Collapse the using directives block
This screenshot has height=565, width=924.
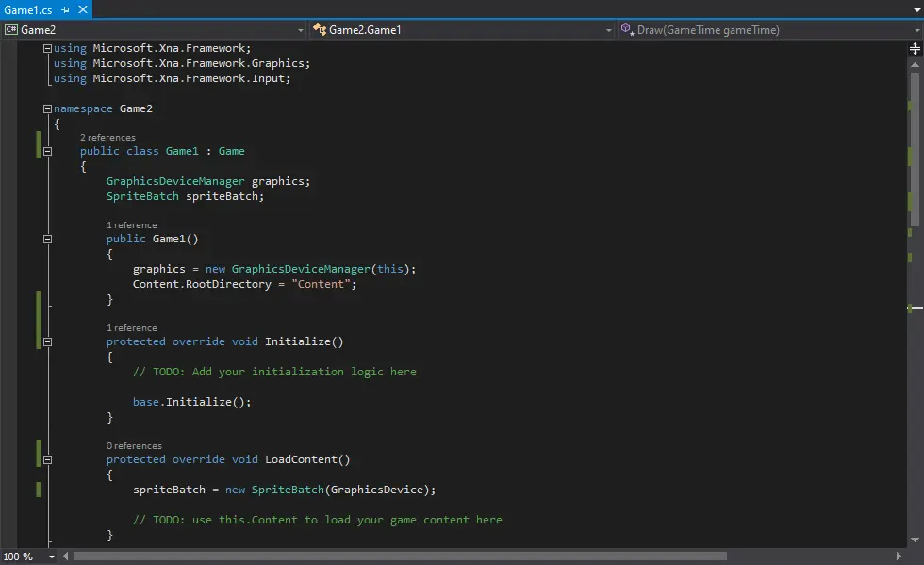(x=47, y=48)
